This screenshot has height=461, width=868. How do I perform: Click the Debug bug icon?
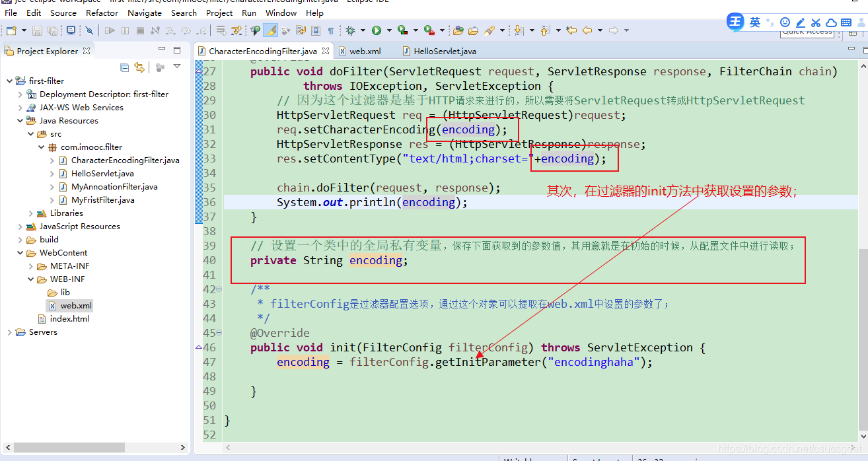coord(350,30)
